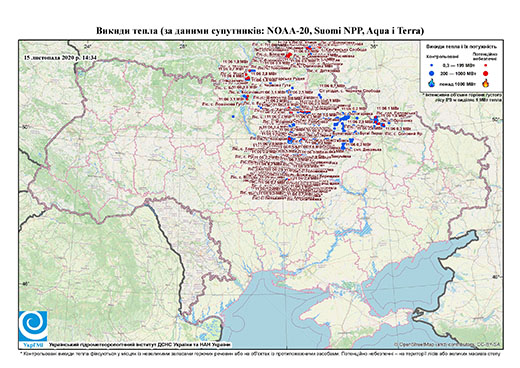Click the date stamp '15 листопада 2020 р. 14:34'
This screenshot has width=520, height=368.
[x=60, y=57]
